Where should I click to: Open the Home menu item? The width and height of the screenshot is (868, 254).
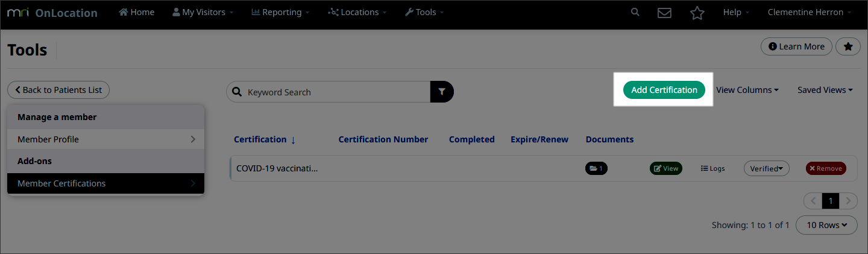click(137, 12)
